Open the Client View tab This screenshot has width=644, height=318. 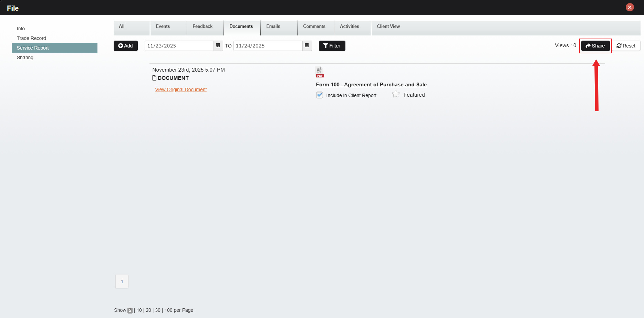click(388, 26)
